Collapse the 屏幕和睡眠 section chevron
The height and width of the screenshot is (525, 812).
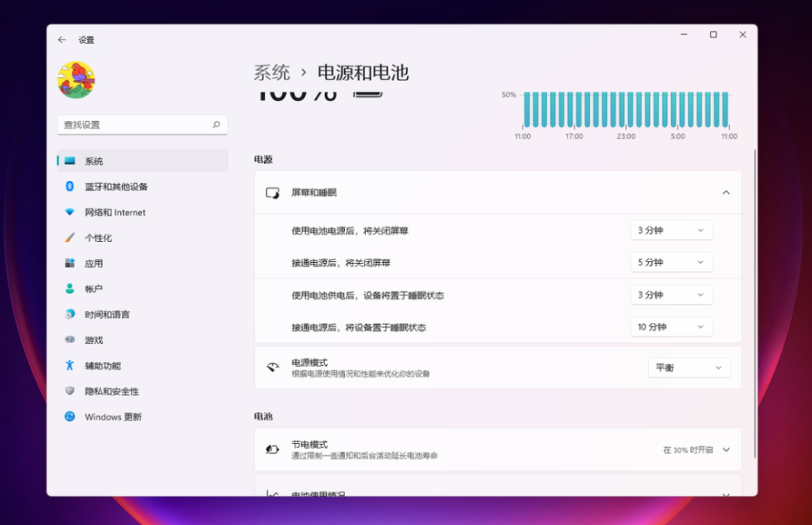[x=726, y=192]
